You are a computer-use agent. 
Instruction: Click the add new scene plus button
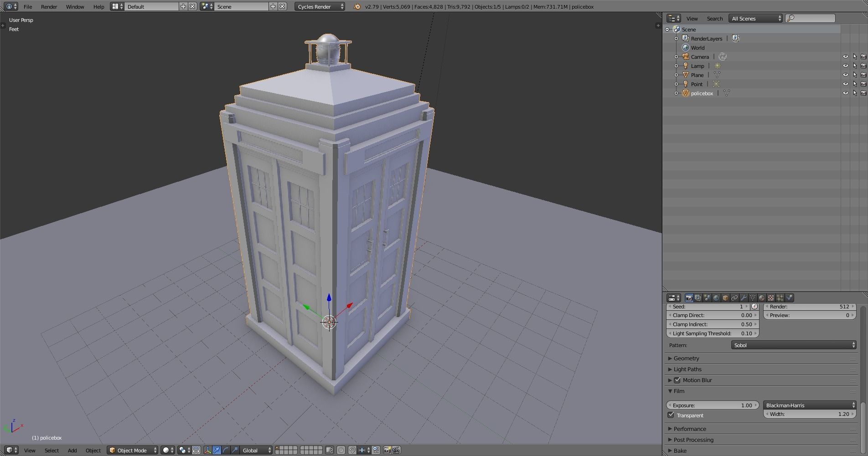click(x=273, y=6)
